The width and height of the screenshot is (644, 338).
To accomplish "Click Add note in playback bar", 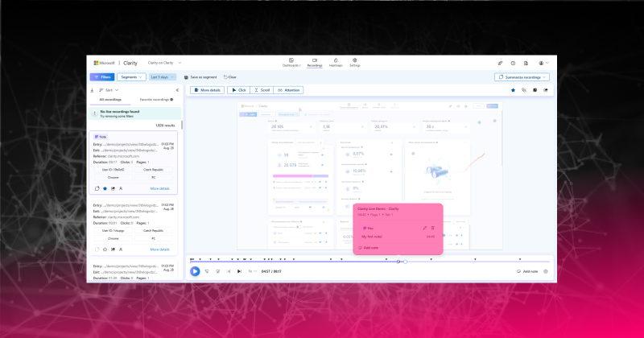I will point(527,271).
